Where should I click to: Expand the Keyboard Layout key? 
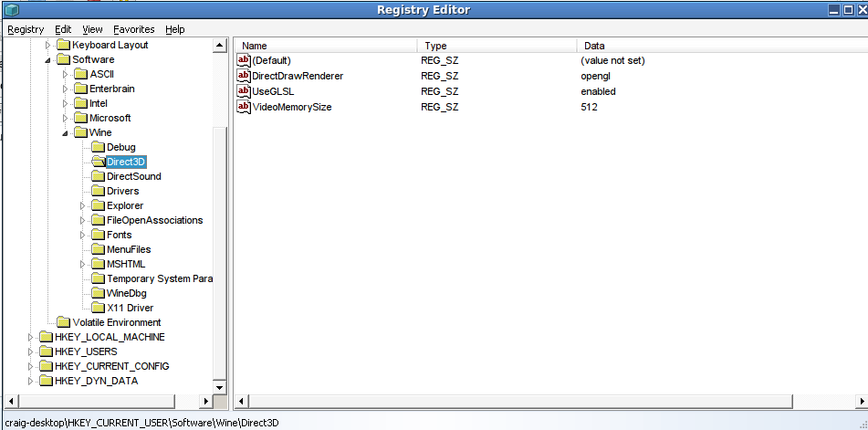[x=47, y=45]
